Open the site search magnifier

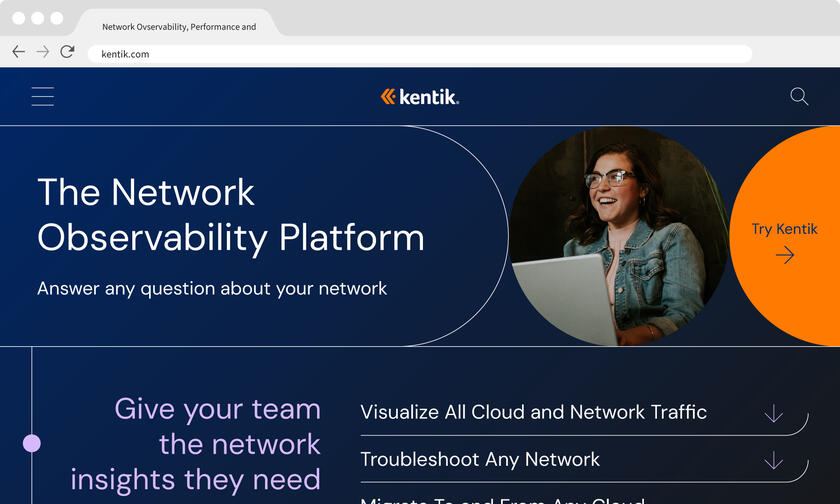tap(799, 97)
